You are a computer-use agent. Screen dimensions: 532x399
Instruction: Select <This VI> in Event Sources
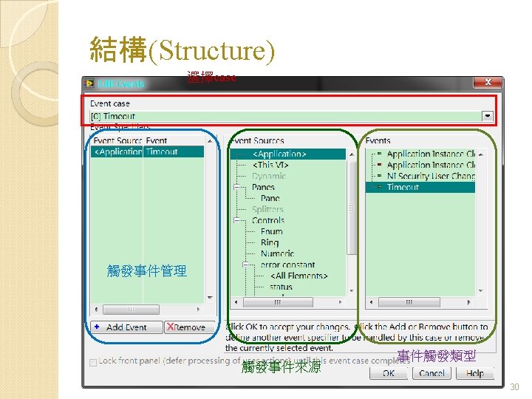(x=270, y=166)
